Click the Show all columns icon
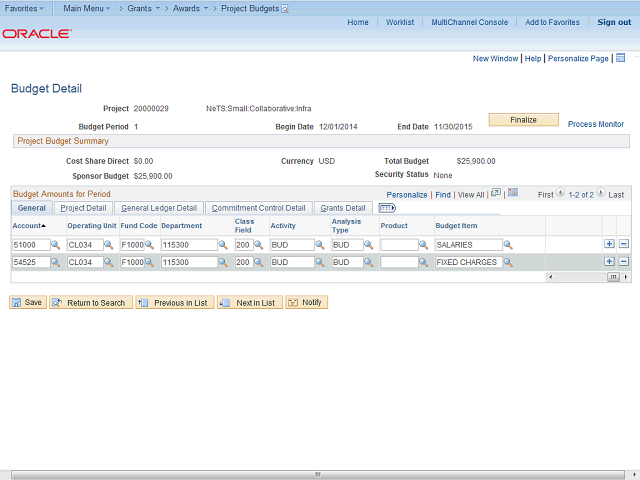 387,208
